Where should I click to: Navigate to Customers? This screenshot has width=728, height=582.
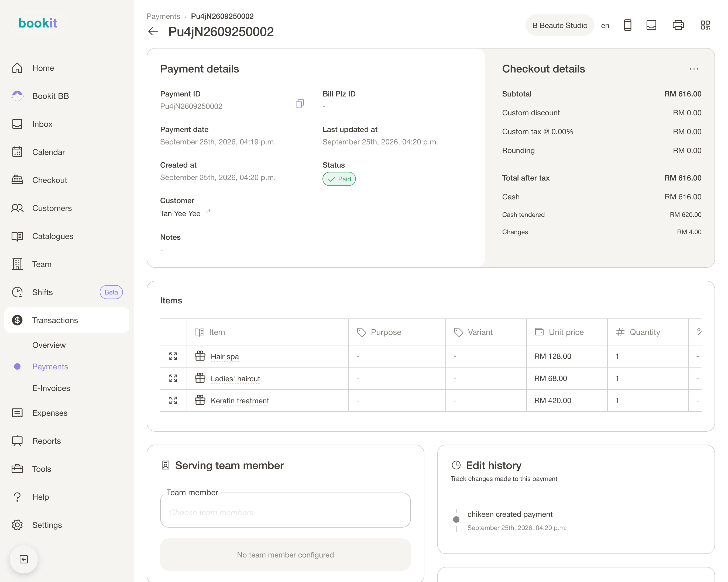(x=67, y=208)
